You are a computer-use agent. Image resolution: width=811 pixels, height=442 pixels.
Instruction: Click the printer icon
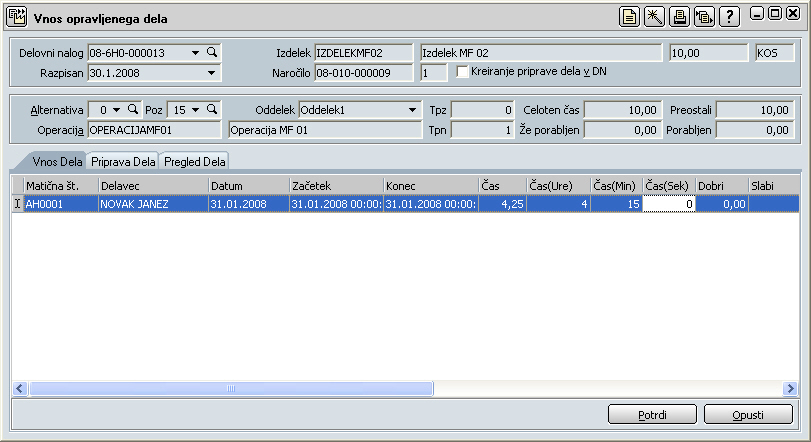click(x=680, y=18)
